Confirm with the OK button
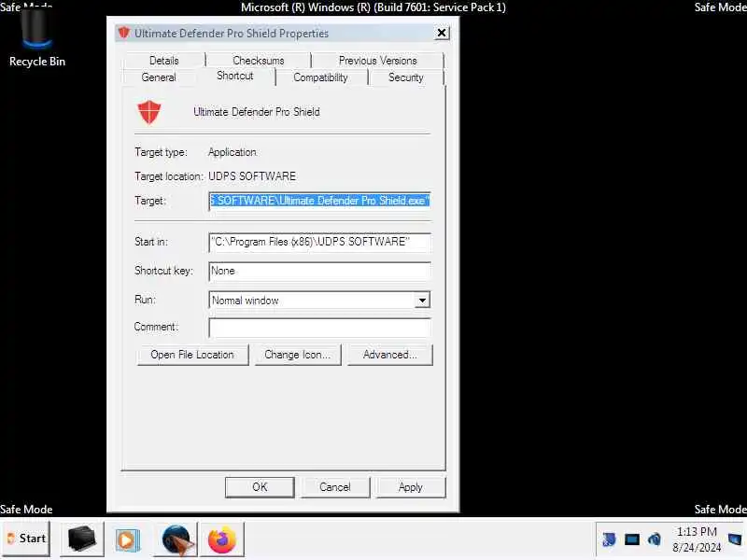The width and height of the screenshot is (747, 560). pyautogui.click(x=260, y=487)
